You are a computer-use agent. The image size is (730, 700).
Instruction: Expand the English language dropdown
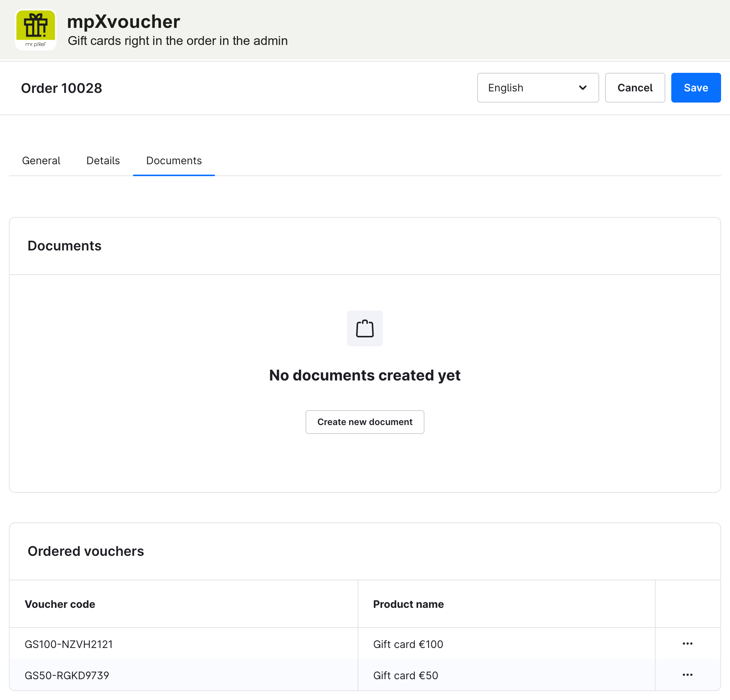click(x=538, y=88)
